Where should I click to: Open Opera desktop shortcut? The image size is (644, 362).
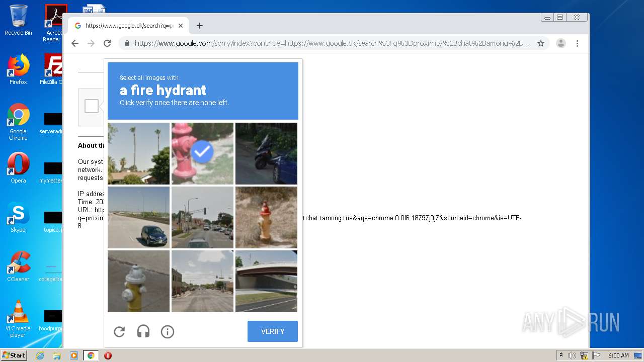[x=18, y=167]
